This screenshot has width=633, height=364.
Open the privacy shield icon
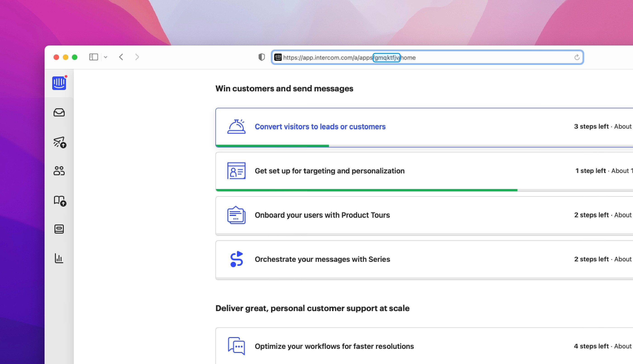coord(261,57)
